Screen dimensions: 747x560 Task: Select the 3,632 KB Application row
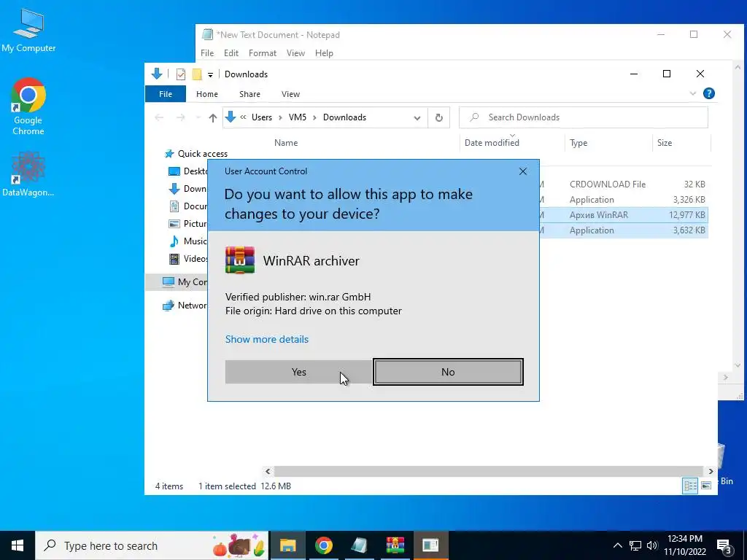tap(624, 230)
